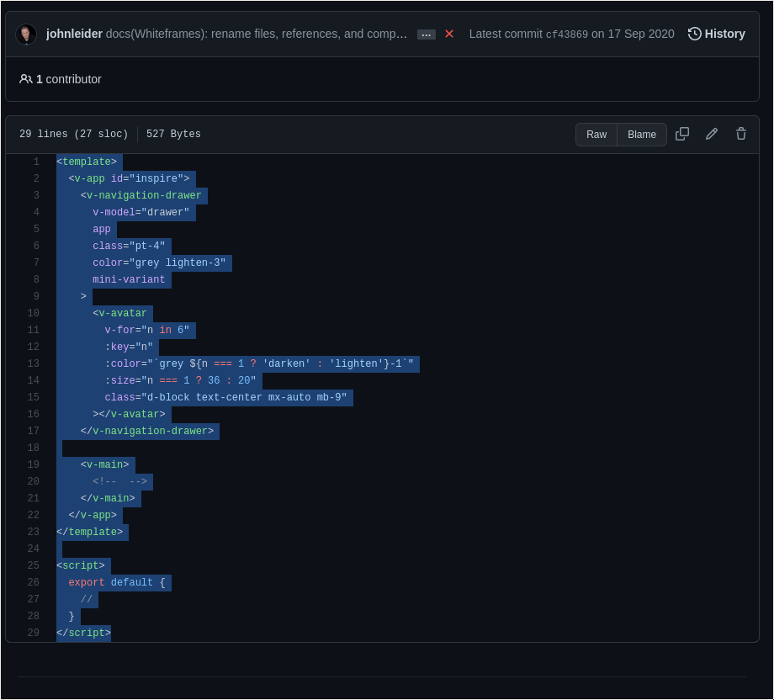
Task: Select line number 19
Action: pyautogui.click(x=33, y=464)
